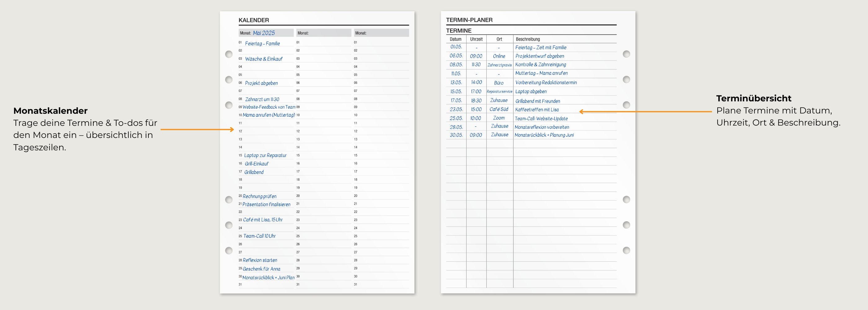The height and width of the screenshot is (310, 868).
Task: Click the orange arrow pointing to the calendar page
Action: click(197, 129)
